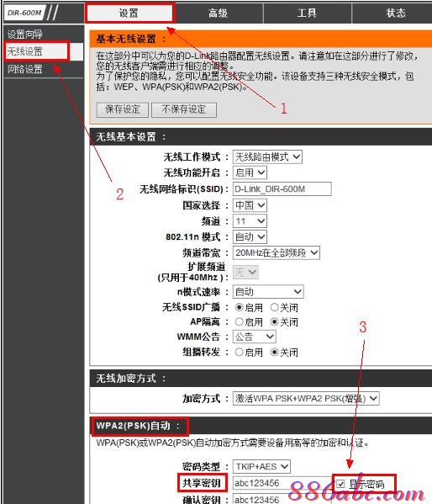Click the SSID input field
This screenshot has height=504, width=432.
pos(282,189)
